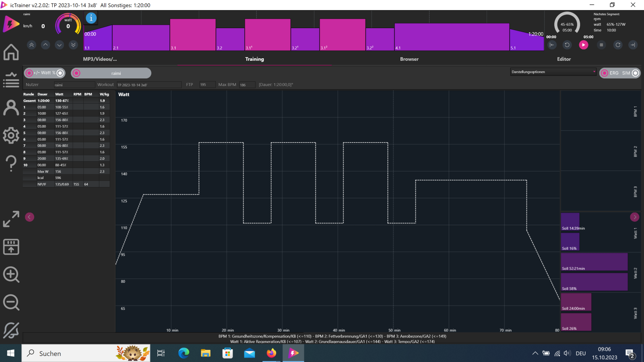This screenshot has width=644, height=362.
Task: Click the fullscreen expand arrows icon
Action: point(11,219)
